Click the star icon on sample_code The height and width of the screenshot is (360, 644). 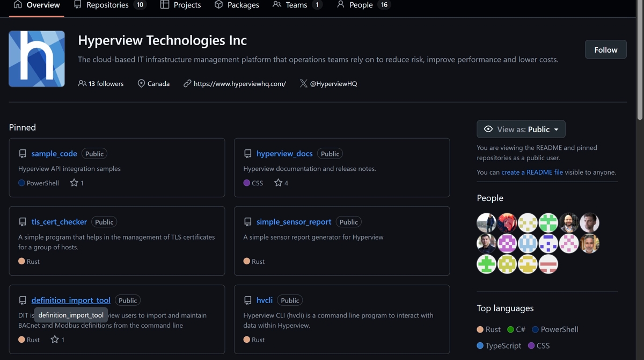pos(74,183)
